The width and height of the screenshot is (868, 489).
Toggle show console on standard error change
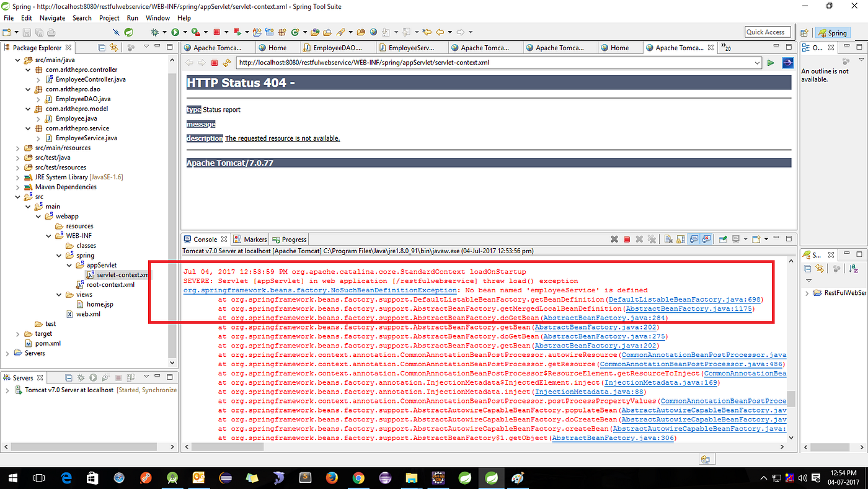click(706, 240)
